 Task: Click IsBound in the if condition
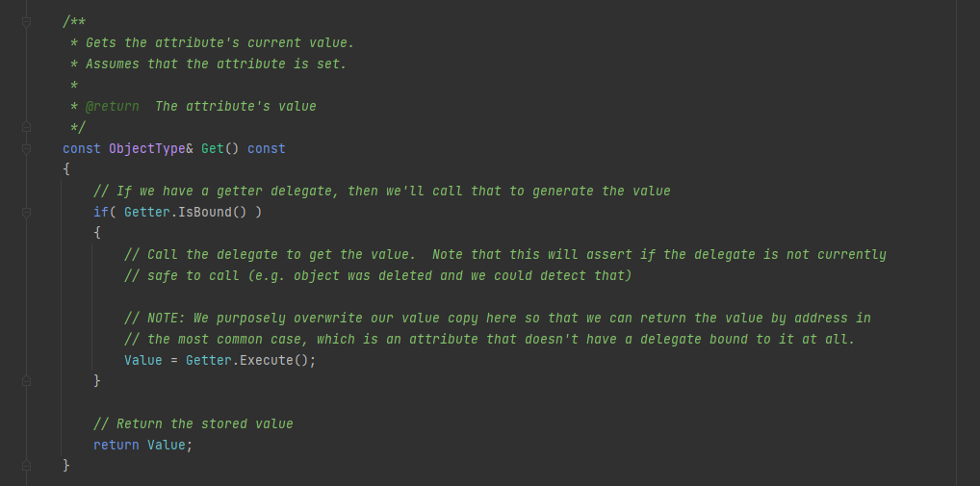click(204, 212)
